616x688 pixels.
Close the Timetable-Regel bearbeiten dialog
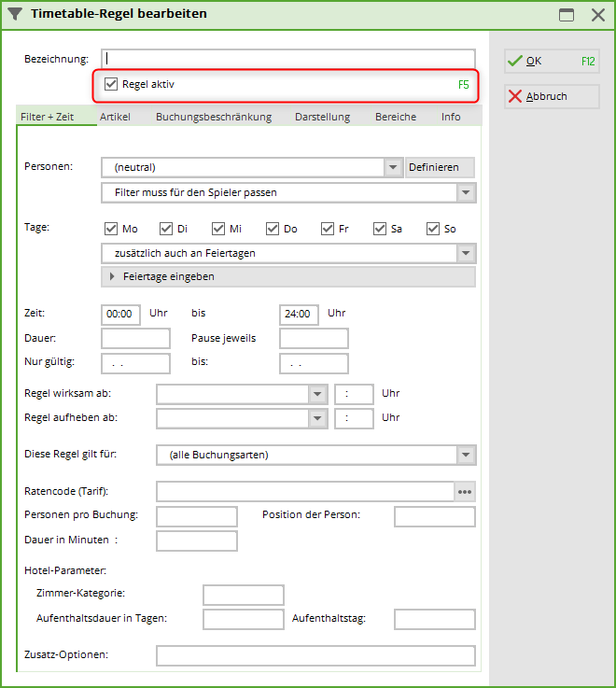597,14
